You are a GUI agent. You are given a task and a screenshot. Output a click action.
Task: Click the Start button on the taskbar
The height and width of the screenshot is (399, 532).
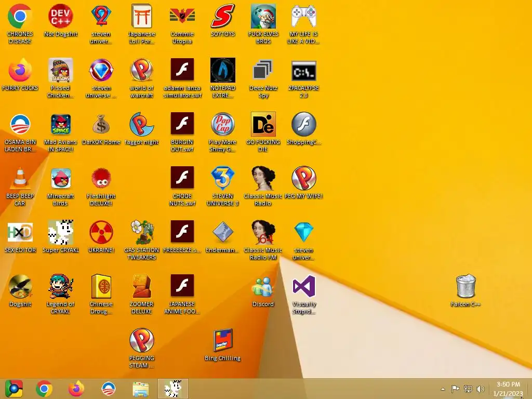tap(14, 389)
